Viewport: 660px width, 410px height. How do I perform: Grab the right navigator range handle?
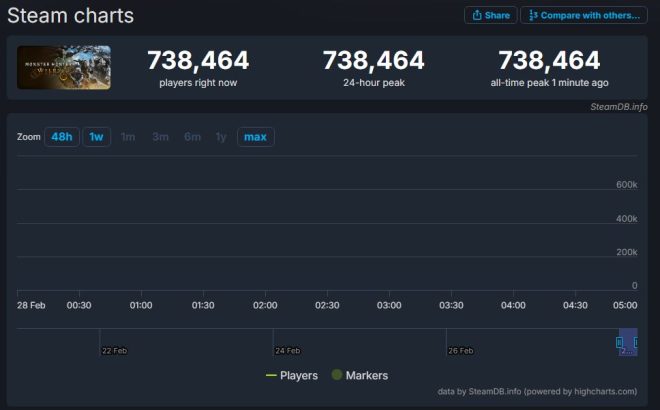(636, 342)
